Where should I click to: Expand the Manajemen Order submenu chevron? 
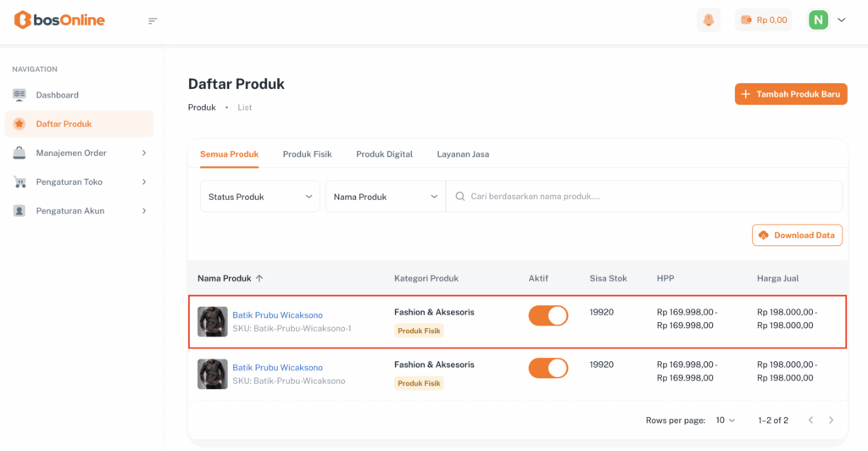click(x=144, y=153)
